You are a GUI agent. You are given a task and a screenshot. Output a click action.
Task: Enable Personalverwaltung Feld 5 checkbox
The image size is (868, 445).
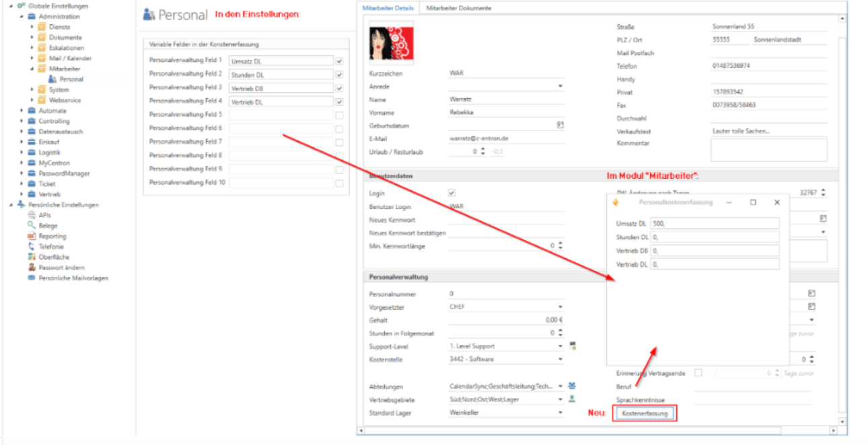pos(339,115)
